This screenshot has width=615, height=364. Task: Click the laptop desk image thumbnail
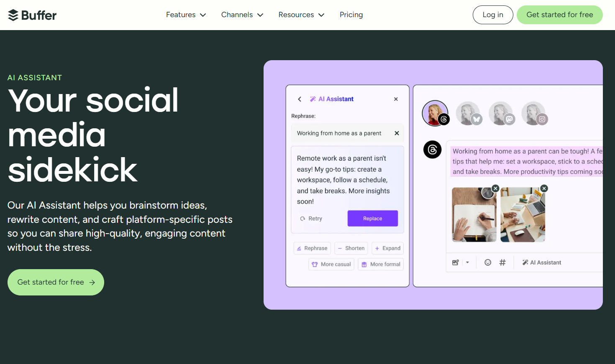(x=523, y=215)
